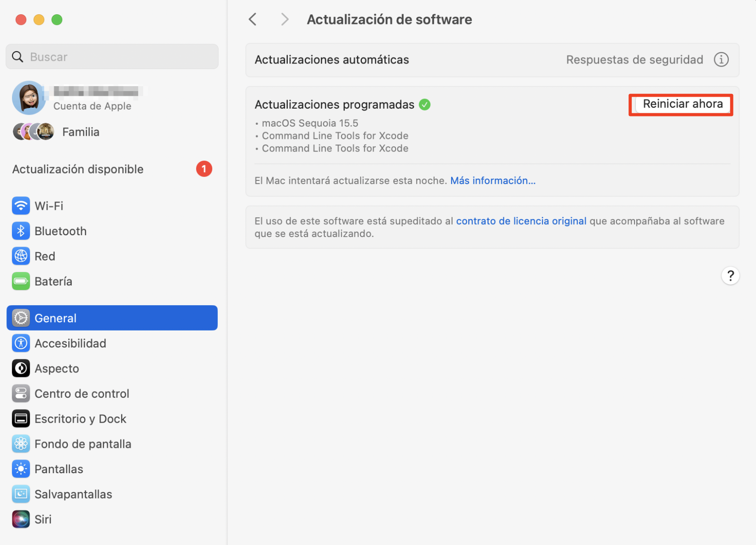Click the Reiniciar ahora button
This screenshot has width=756, height=545.
(x=682, y=104)
